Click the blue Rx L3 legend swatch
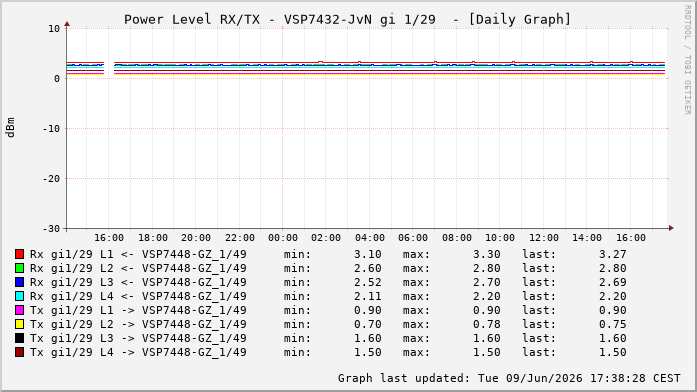Image resolution: width=697 pixels, height=392 pixels. [20, 282]
